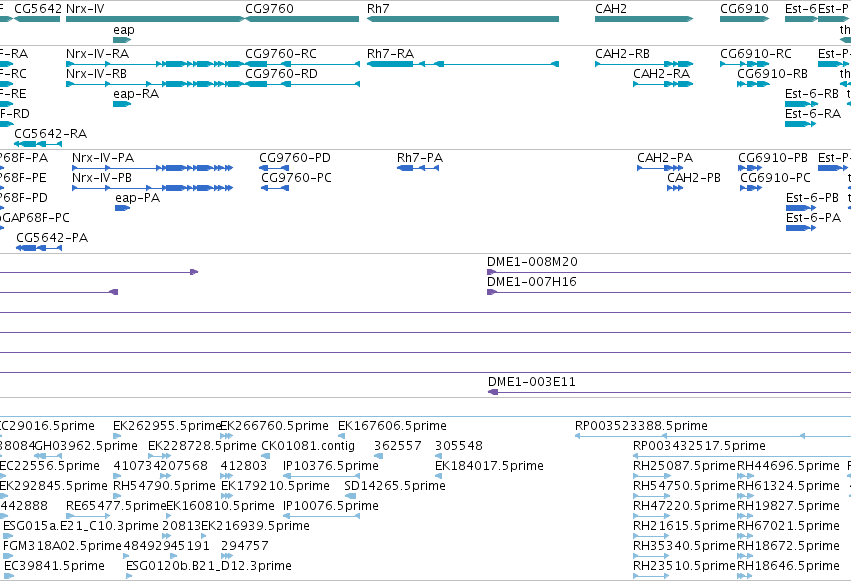Select EST RP003432517.5prime

coord(742,456)
